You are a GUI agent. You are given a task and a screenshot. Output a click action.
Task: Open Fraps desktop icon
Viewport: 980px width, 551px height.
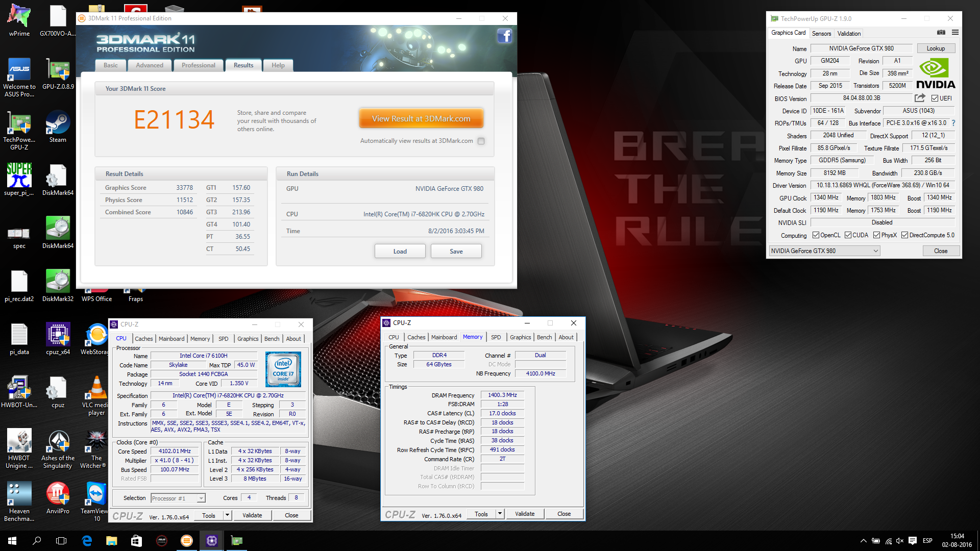(136, 295)
